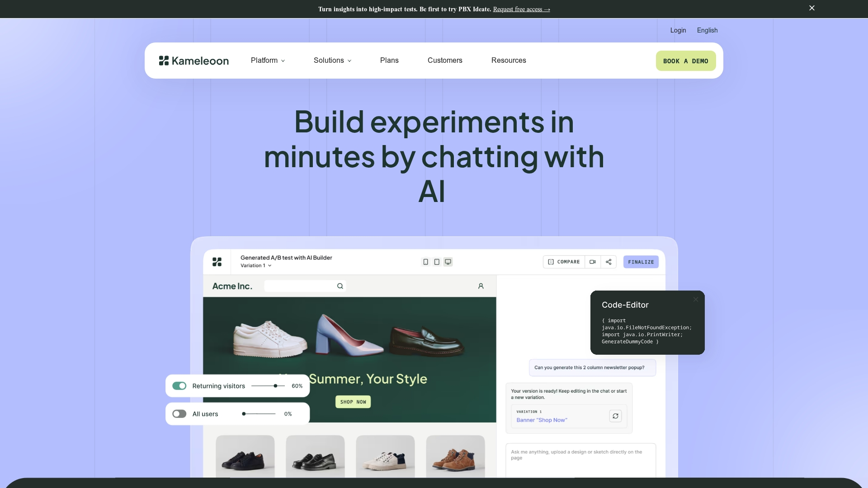This screenshot has height=488, width=868.
Task: Expand the Solutions dropdown menu
Action: pyautogui.click(x=332, y=61)
